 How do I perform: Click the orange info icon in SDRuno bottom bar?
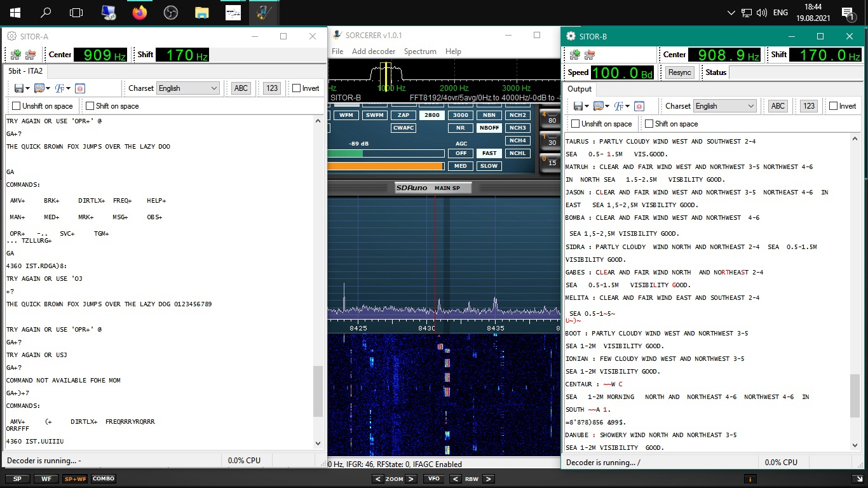(750, 478)
